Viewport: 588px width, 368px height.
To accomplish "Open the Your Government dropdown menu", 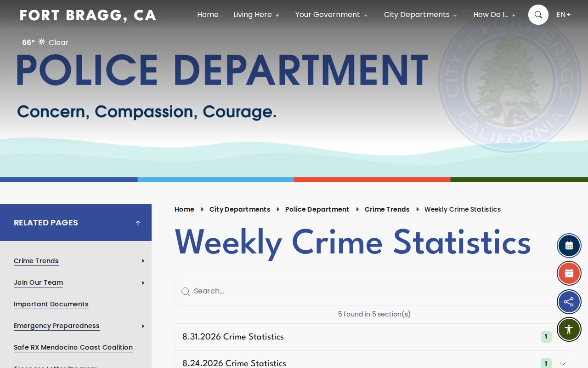I will coord(332,15).
